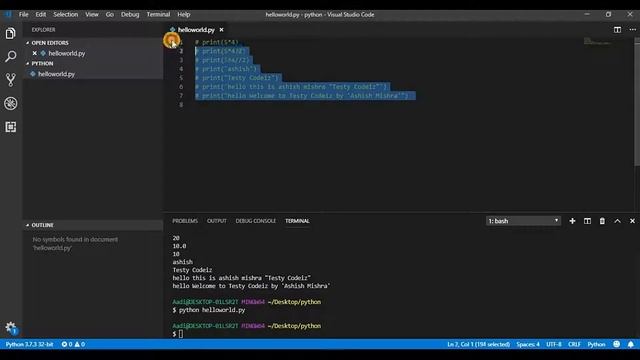Click the VS Code logo icon
This screenshot has width=640, height=360.
click(x=8, y=14)
